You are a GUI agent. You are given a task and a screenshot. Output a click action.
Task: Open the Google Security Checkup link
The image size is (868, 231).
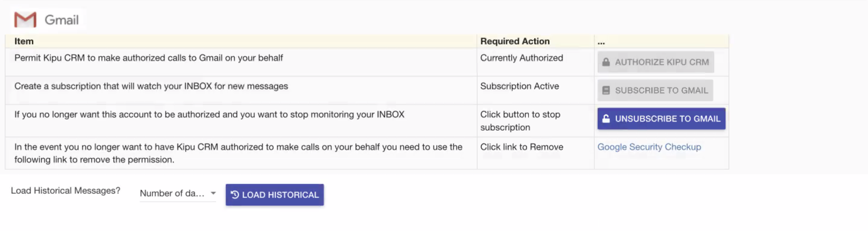649,147
